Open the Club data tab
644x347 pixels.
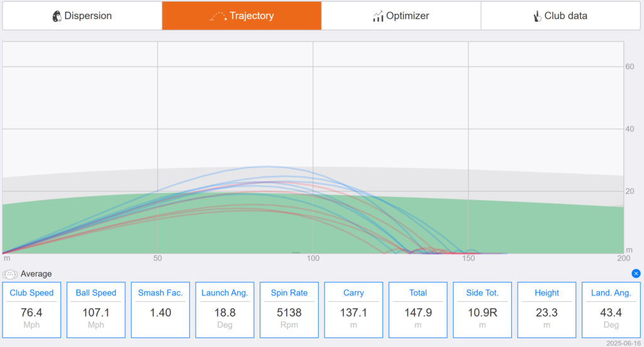[560, 16]
